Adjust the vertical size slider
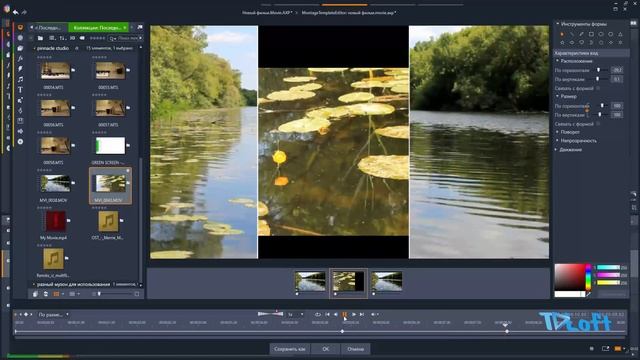Viewport: 640px width, 360px height. [599, 115]
